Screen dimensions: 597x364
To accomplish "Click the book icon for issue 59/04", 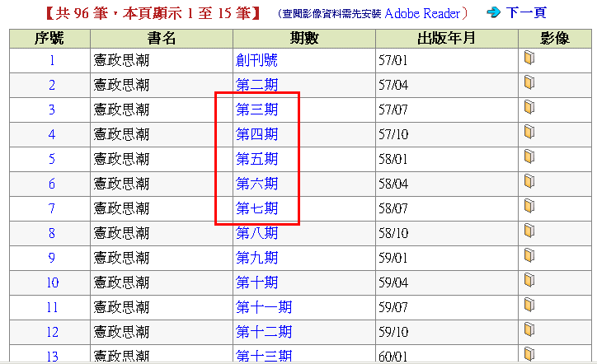I will [529, 281].
